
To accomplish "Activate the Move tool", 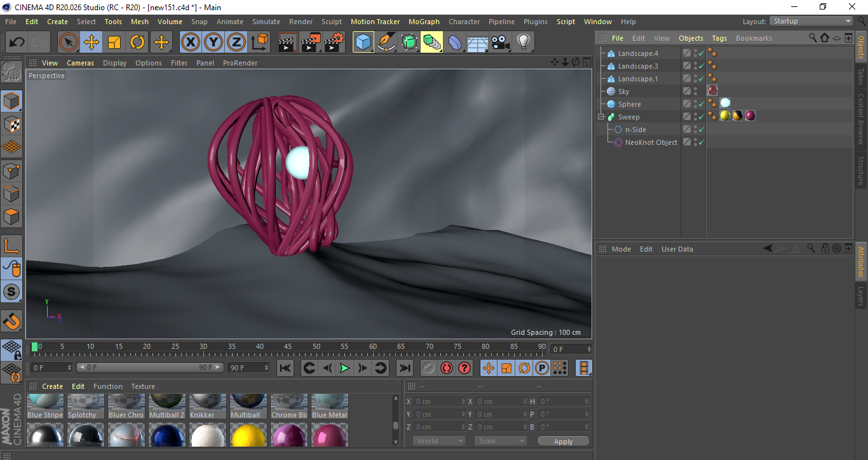I will (92, 43).
